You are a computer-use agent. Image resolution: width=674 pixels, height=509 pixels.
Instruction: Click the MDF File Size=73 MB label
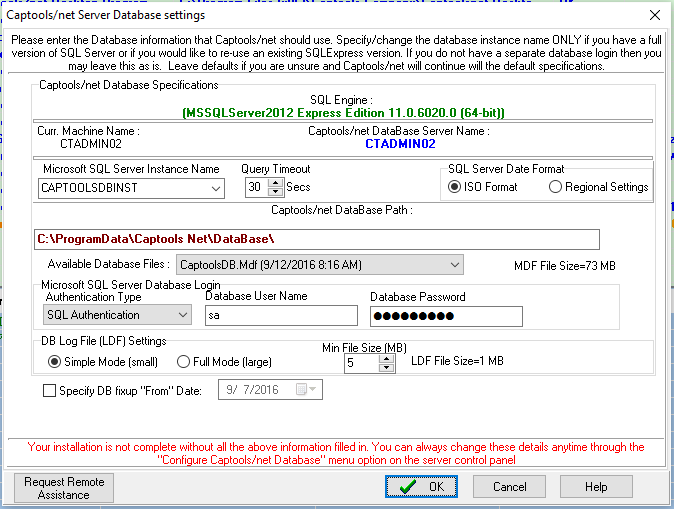click(565, 266)
